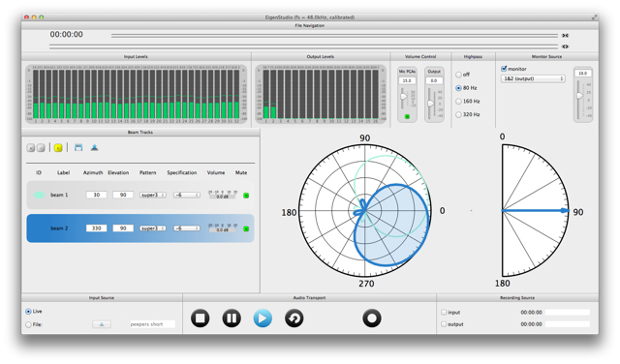Enable the input recording source checkbox

tap(444, 313)
